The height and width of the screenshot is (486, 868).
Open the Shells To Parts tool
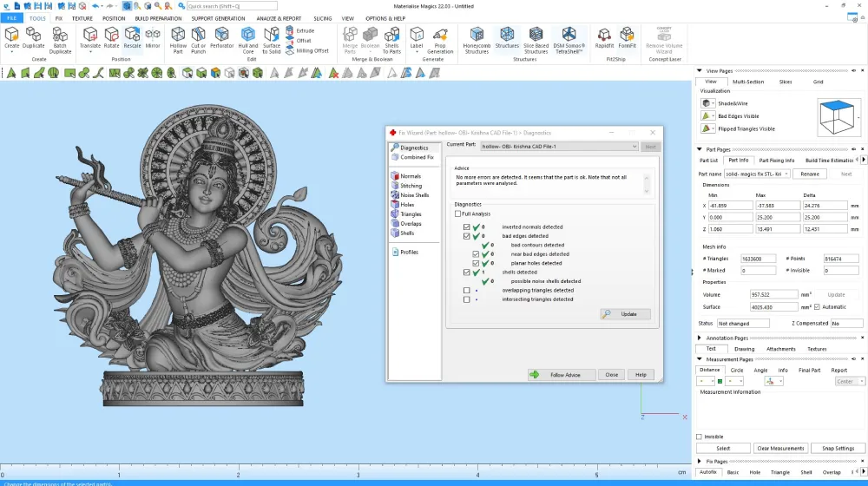click(x=391, y=41)
